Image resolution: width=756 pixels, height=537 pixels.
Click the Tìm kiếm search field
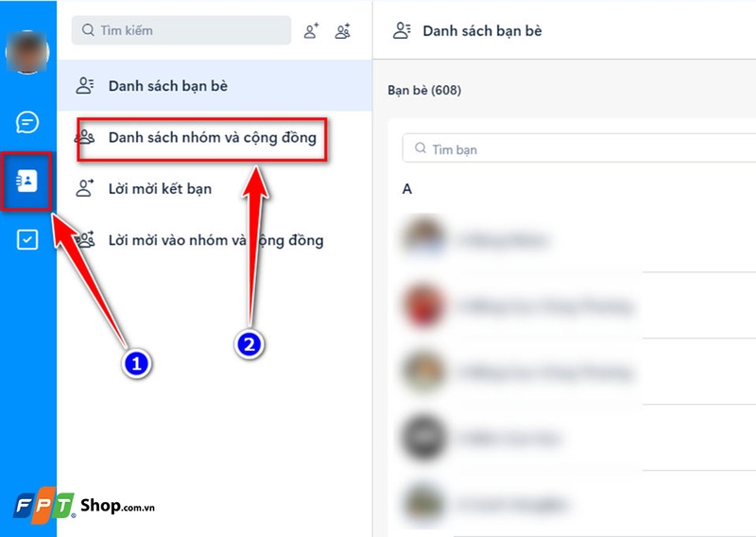(x=181, y=30)
